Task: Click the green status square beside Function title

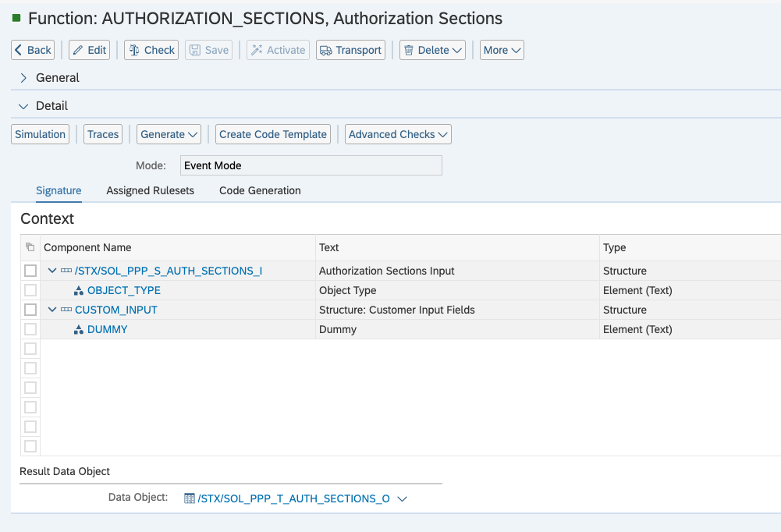Action: point(16,18)
